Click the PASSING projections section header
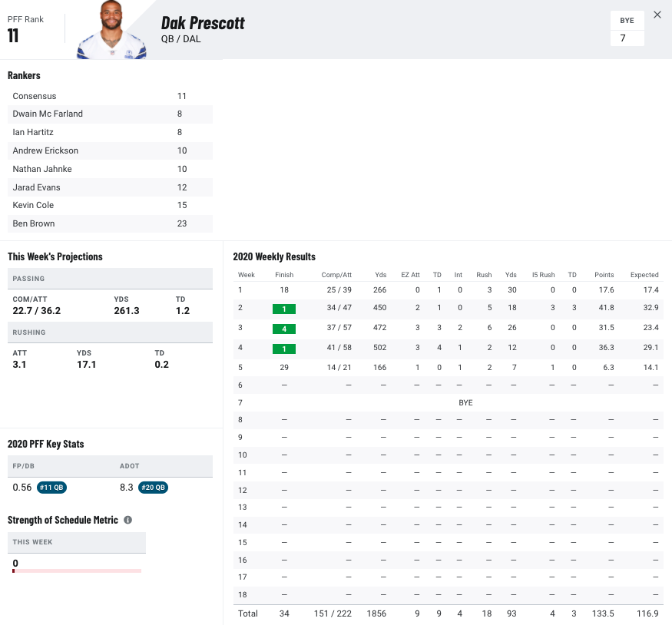 pos(110,279)
